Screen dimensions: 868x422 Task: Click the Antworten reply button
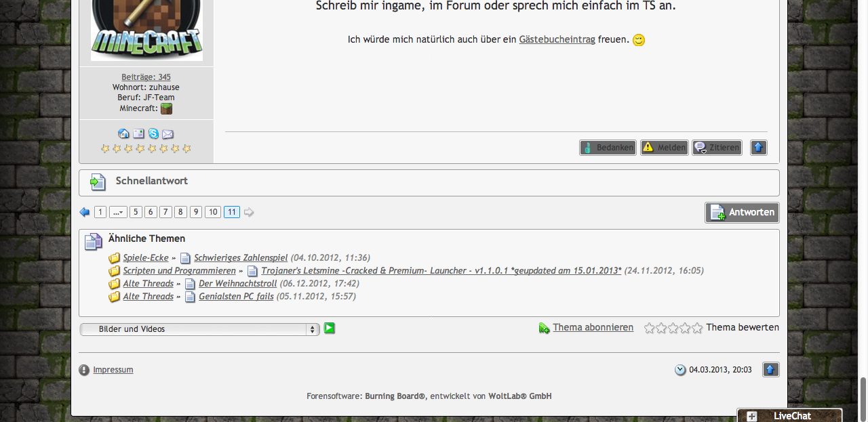point(742,212)
